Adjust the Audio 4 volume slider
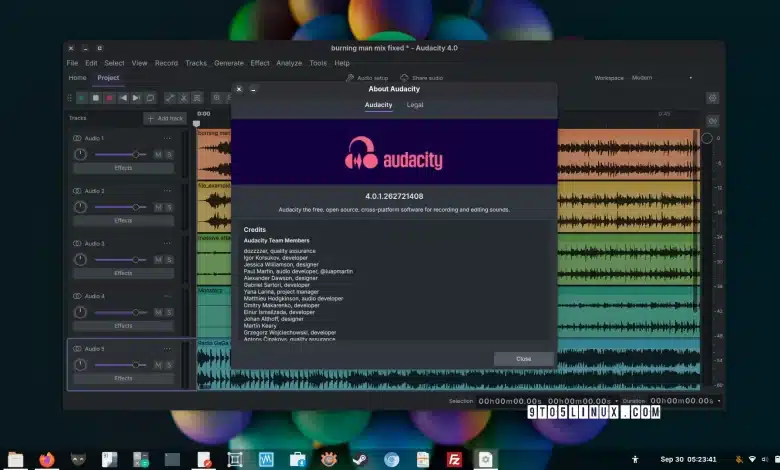 120,312
